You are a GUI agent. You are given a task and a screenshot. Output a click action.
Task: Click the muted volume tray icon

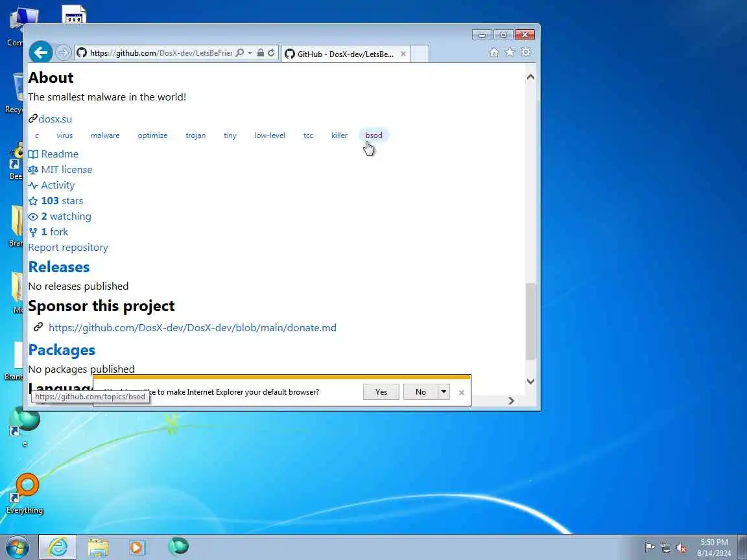[x=682, y=548]
